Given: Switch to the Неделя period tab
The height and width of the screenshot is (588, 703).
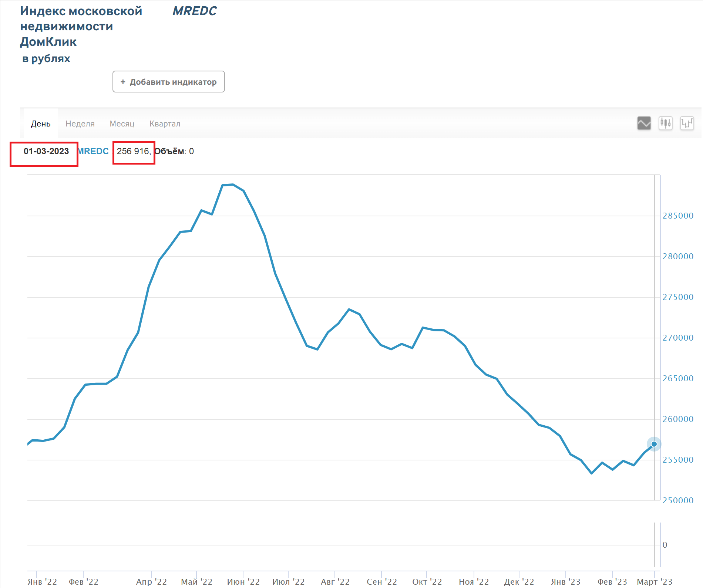Looking at the screenshot, I should pos(80,124).
